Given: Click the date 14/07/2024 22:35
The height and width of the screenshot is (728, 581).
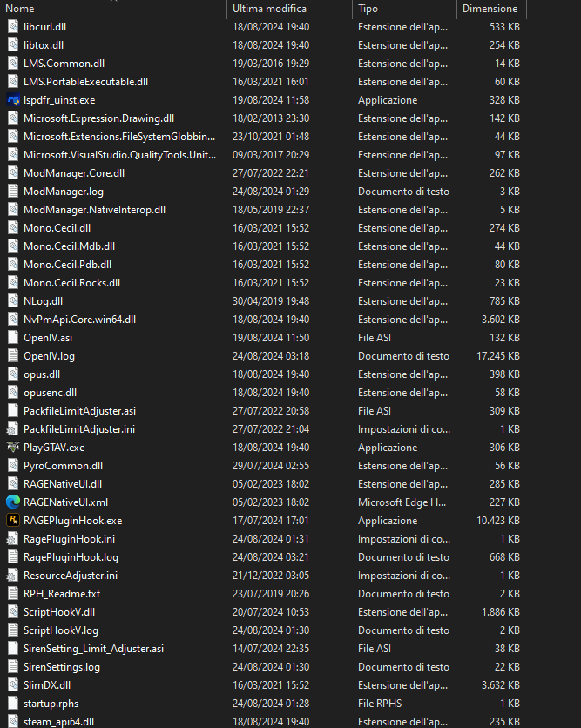Looking at the screenshot, I should [x=271, y=649].
